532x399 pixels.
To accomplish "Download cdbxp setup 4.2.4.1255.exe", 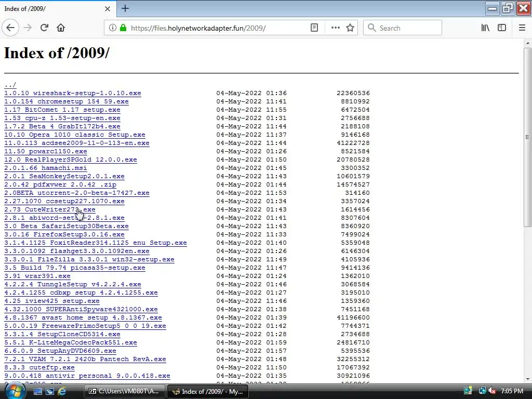I will click(81, 292).
